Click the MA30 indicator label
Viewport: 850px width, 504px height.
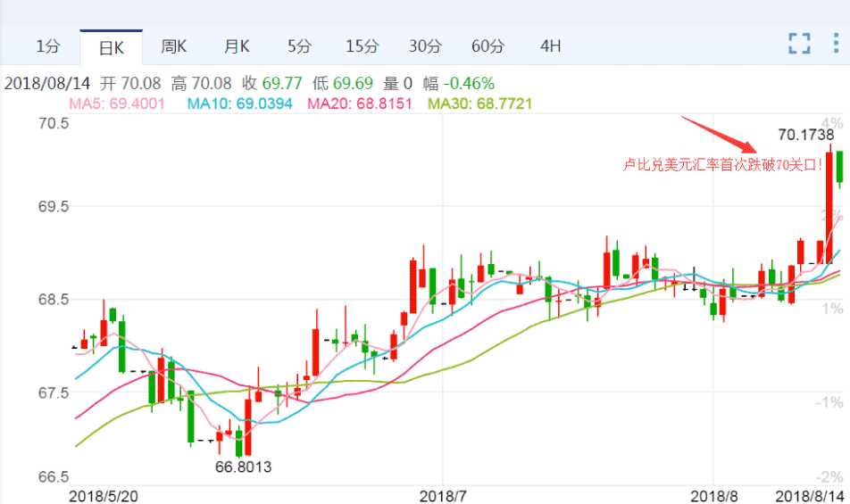click(479, 103)
